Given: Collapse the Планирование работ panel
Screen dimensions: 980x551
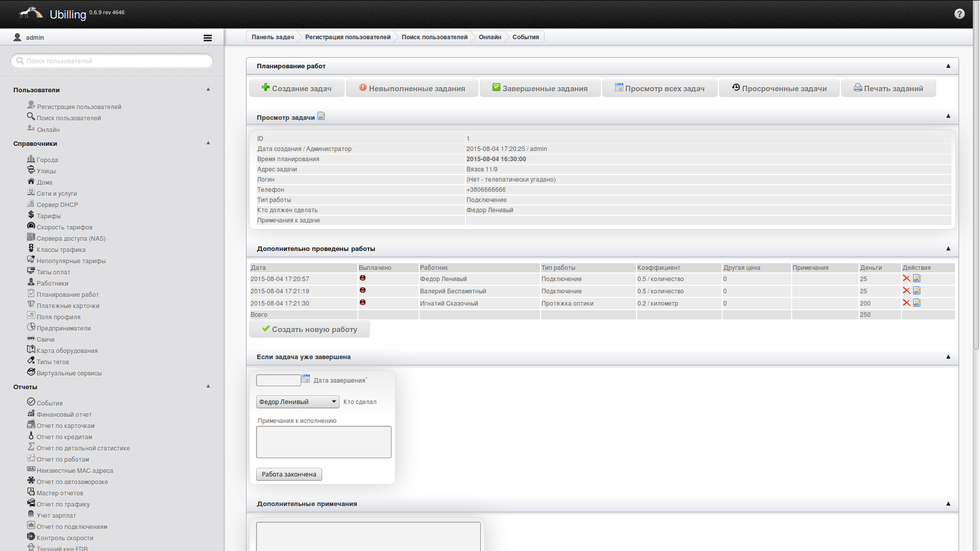Looking at the screenshot, I should 948,66.
